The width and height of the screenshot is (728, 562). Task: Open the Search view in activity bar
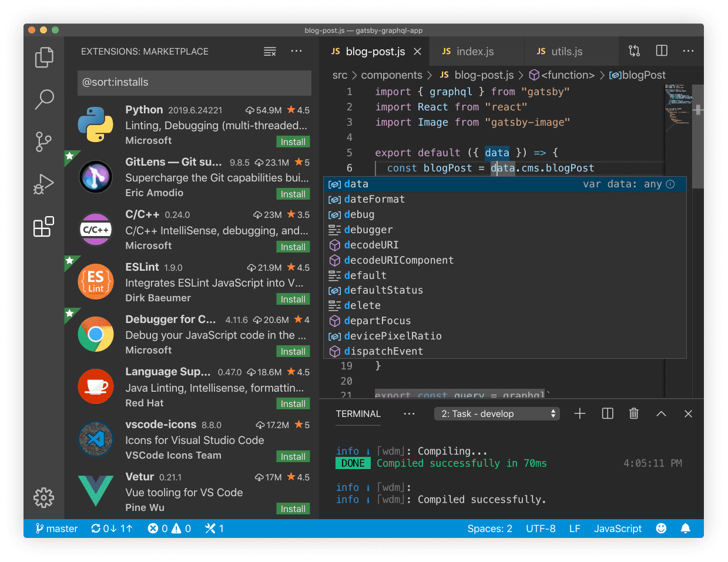(44, 99)
